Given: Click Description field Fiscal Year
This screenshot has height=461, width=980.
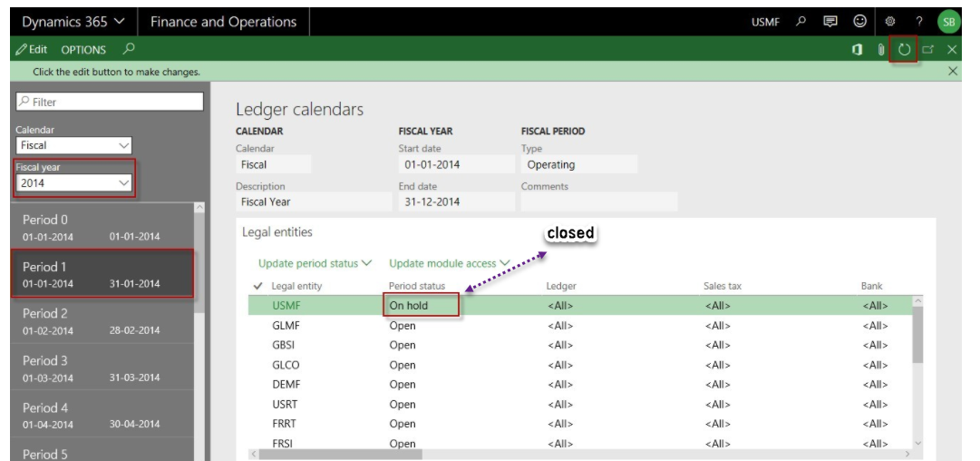Looking at the screenshot, I should click(x=314, y=201).
